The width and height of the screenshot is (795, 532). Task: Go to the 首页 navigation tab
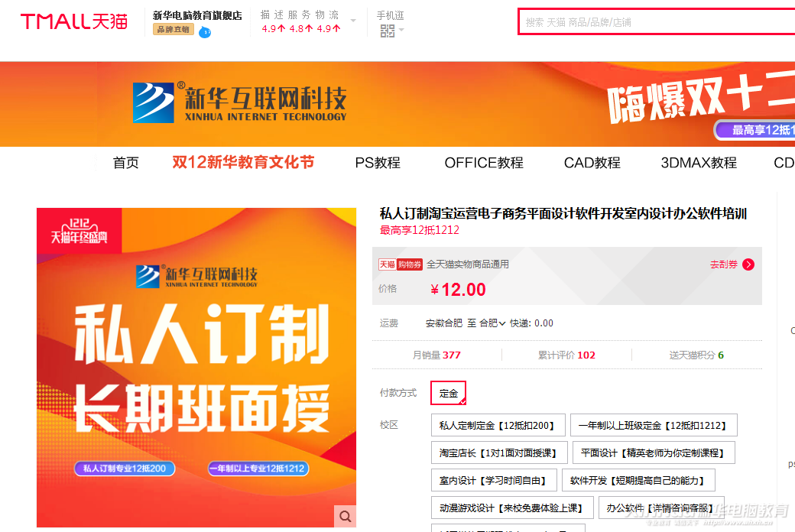pyautogui.click(x=126, y=163)
